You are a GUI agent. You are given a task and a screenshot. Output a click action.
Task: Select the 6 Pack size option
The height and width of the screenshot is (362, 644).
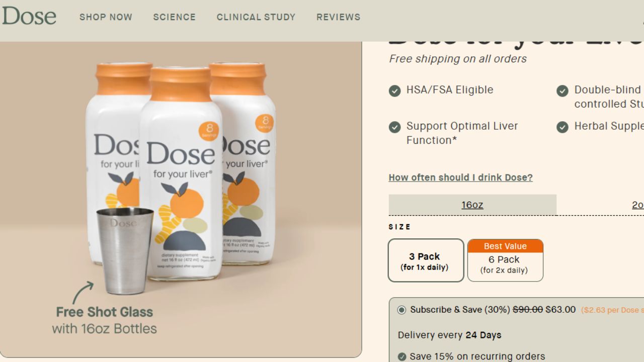[505, 264]
